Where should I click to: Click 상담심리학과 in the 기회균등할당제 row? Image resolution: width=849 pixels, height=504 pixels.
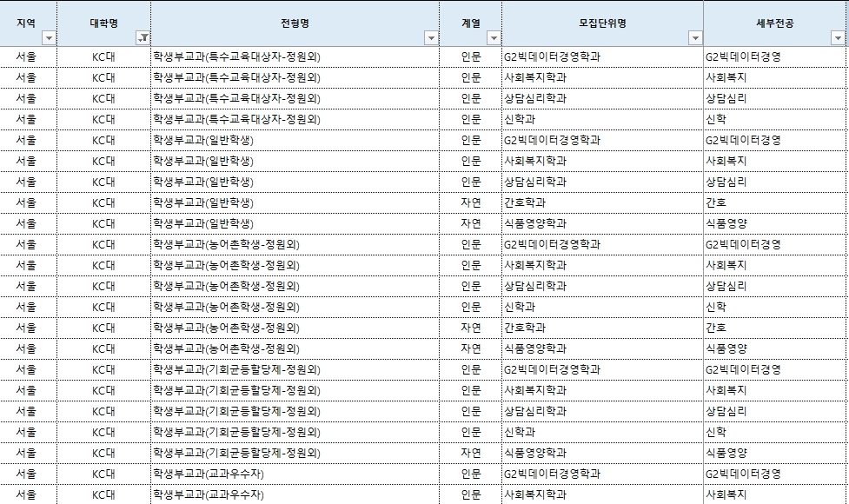(535, 411)
